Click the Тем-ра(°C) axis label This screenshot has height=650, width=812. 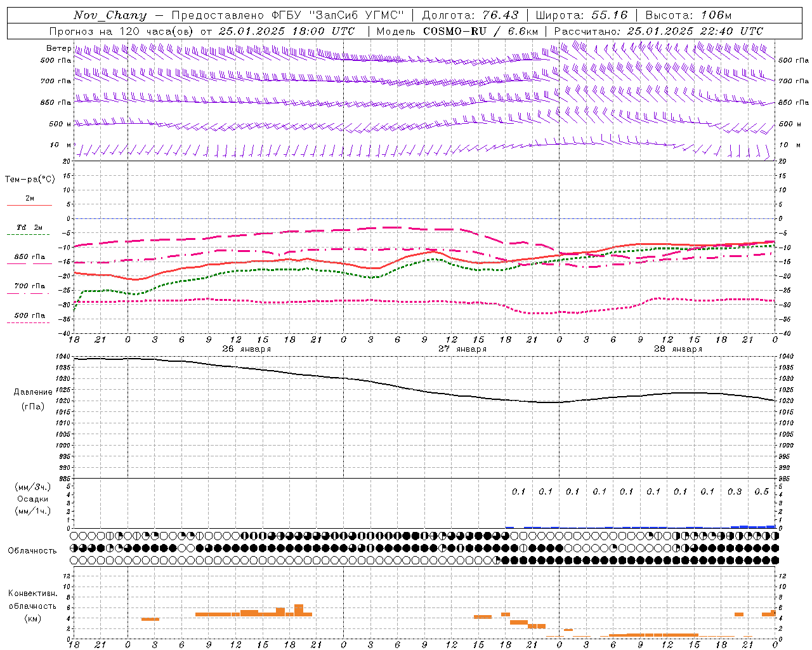30,180
